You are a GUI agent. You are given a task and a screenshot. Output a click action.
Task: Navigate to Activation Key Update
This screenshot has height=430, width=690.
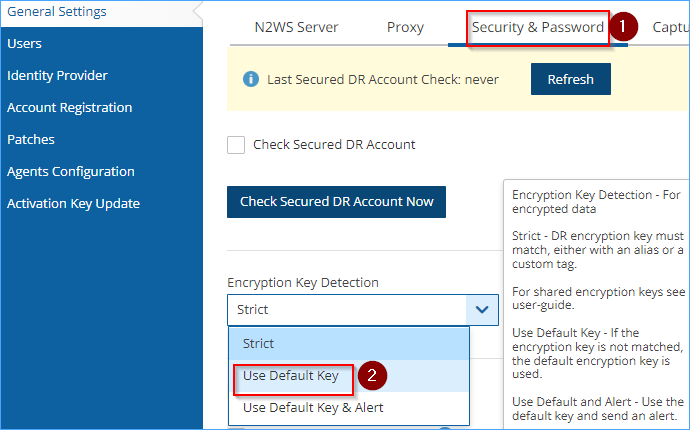click(x=73, y=204)
